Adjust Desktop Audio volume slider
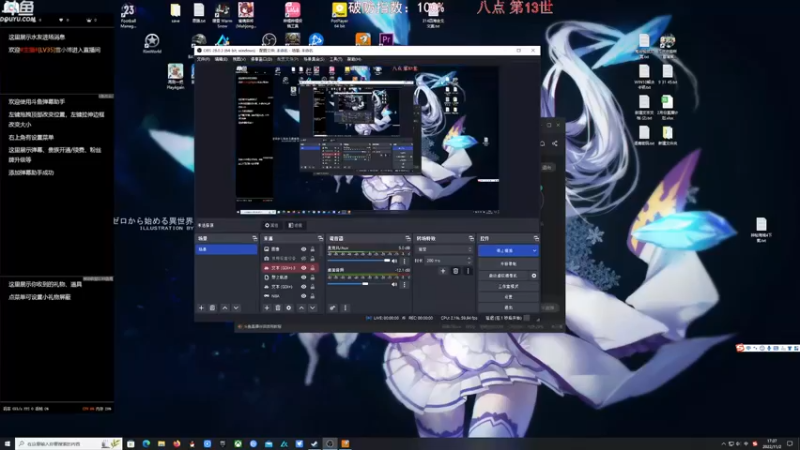The image size is (800, 450). 360,284
